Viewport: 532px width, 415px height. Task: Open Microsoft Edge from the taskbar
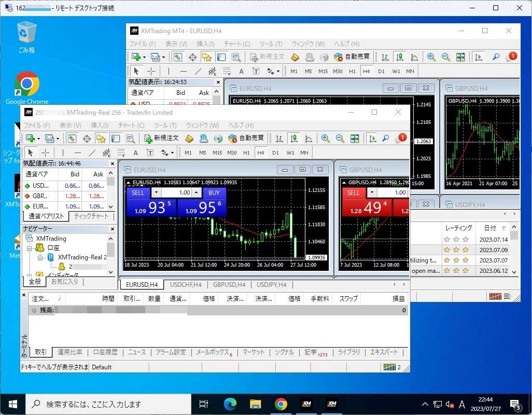[230, 404]
